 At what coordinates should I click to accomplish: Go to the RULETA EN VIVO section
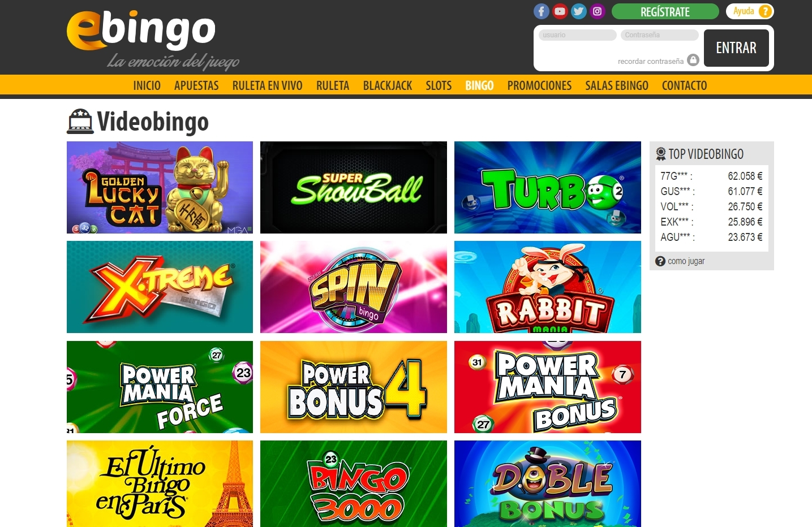point(267,85)
